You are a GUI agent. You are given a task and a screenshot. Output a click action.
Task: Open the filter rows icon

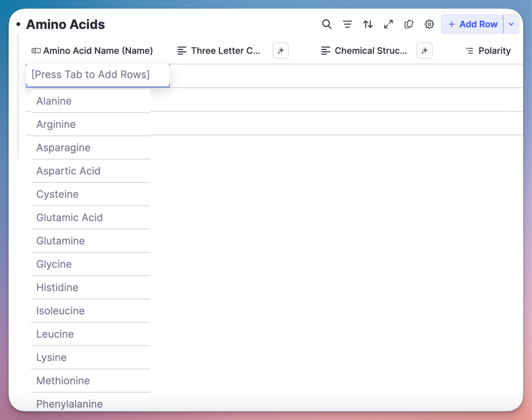tap(347, 24)
